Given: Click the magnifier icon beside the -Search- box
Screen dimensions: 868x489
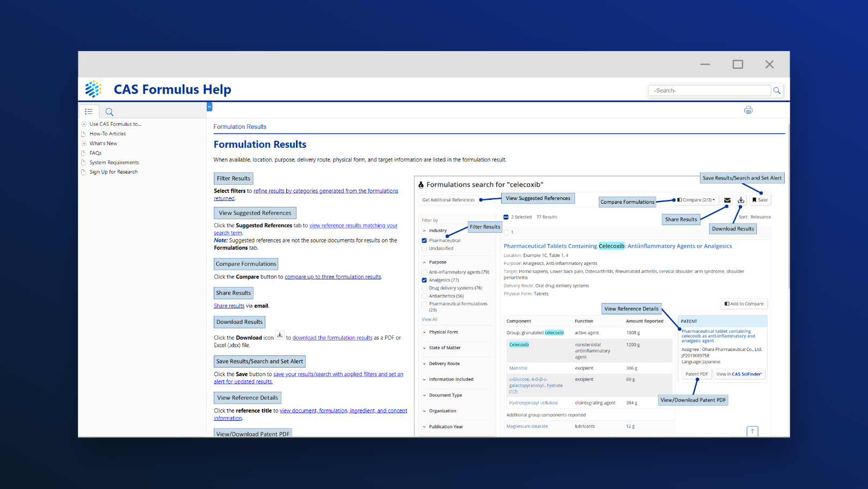Looking at the screenshot, I should click(777, 91).
